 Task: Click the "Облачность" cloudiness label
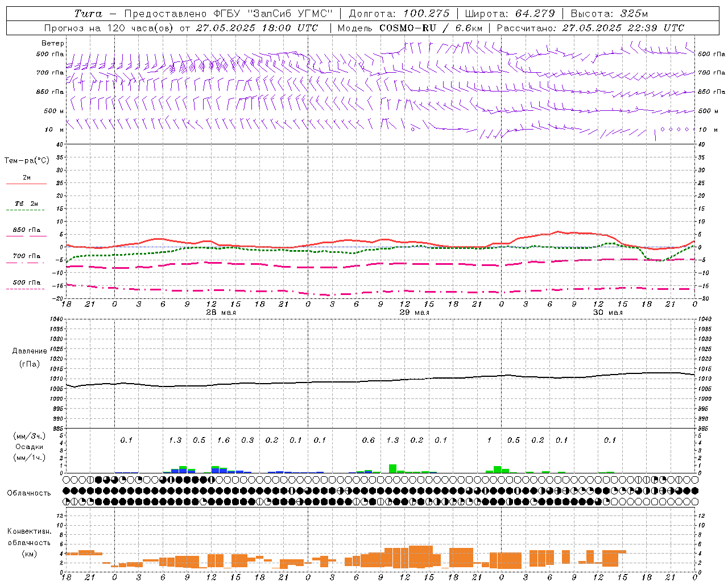click(29, 493)
